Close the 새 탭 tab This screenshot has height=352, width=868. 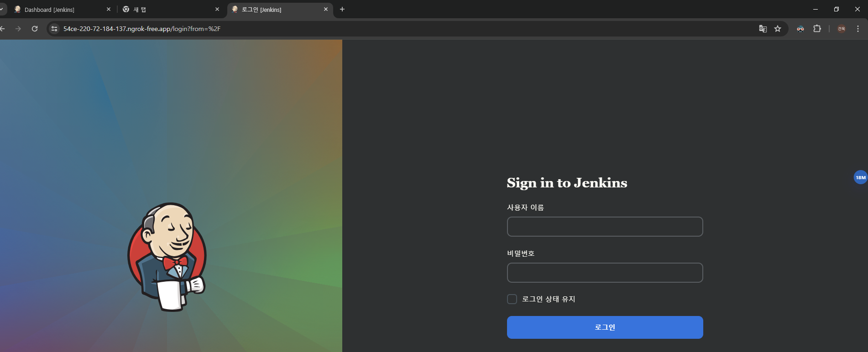(217, 9)
